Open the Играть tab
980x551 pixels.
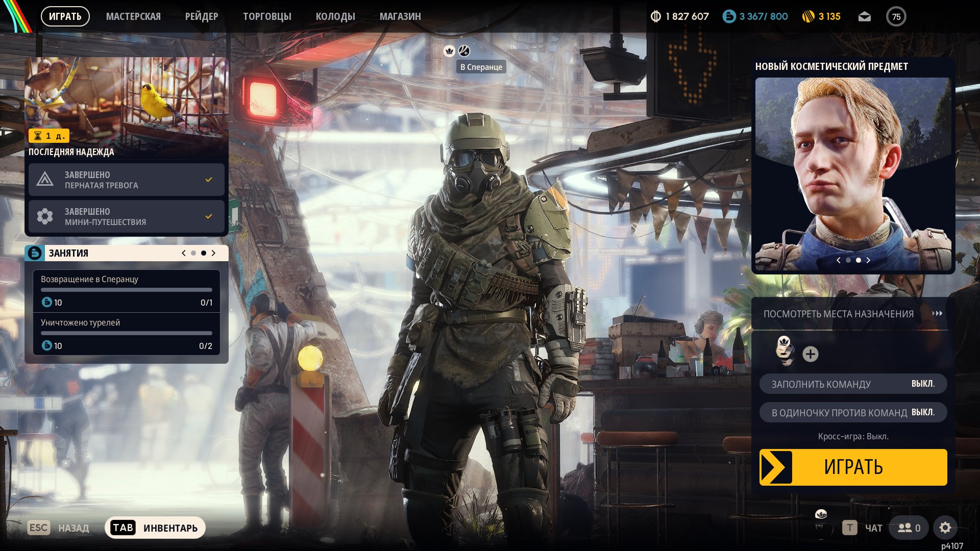coord(65,16)
